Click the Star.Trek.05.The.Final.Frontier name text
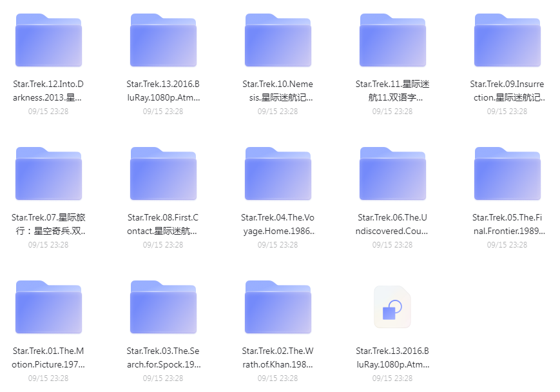The height and width of the screenshot is (392, 560). 507,224
